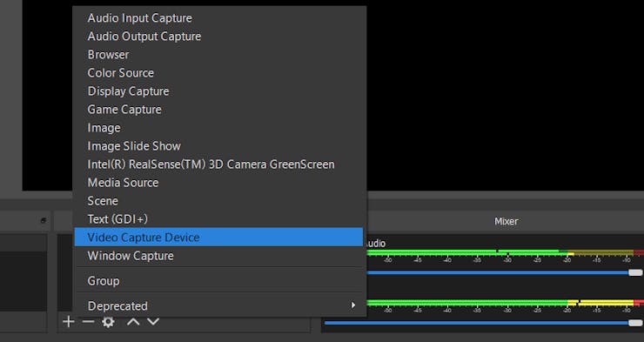Expand the Deprecated submenu arrow
The width and height of the screenshot is (644, 342).
coord(352,305)
